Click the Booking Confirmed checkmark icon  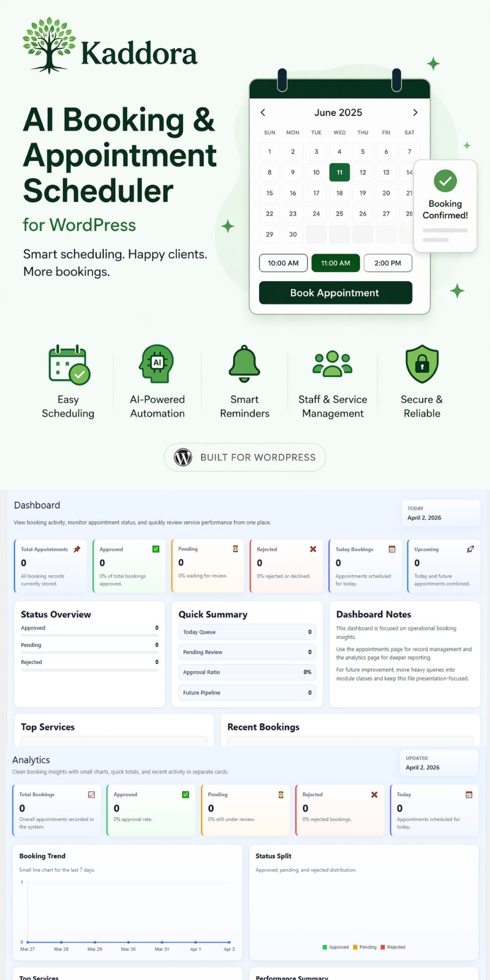coord(445,181)
